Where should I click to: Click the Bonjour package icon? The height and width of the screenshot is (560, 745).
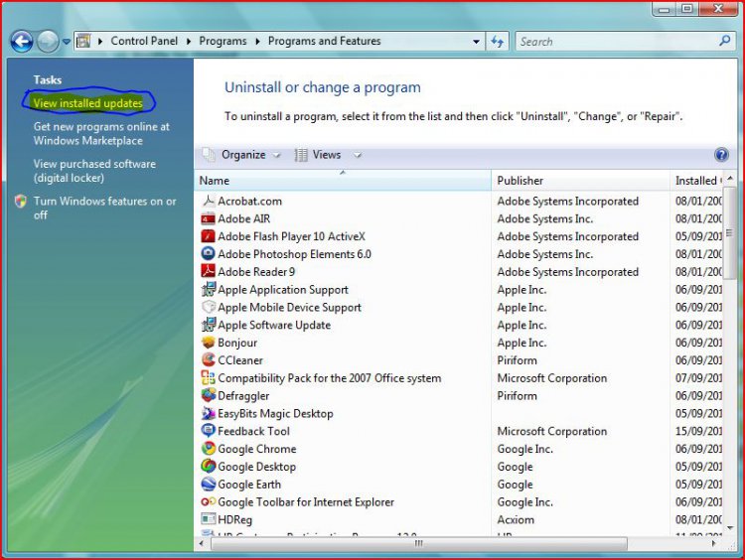pyautogui.click(x=208, y=343)
